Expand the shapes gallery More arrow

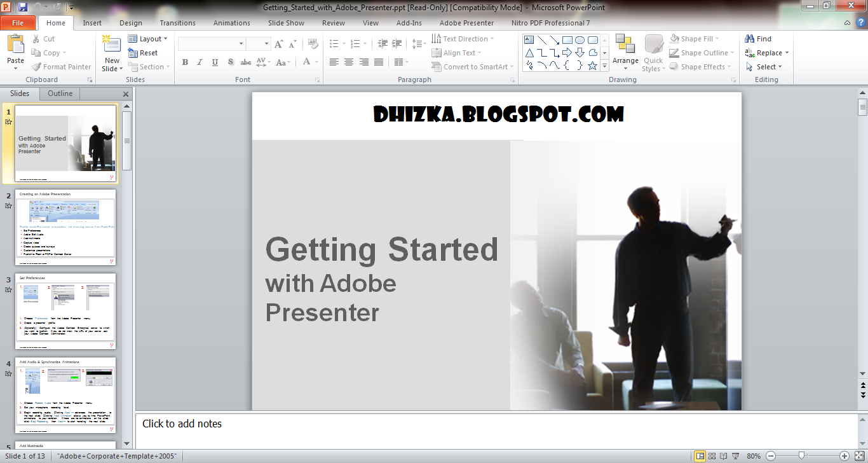604,66
